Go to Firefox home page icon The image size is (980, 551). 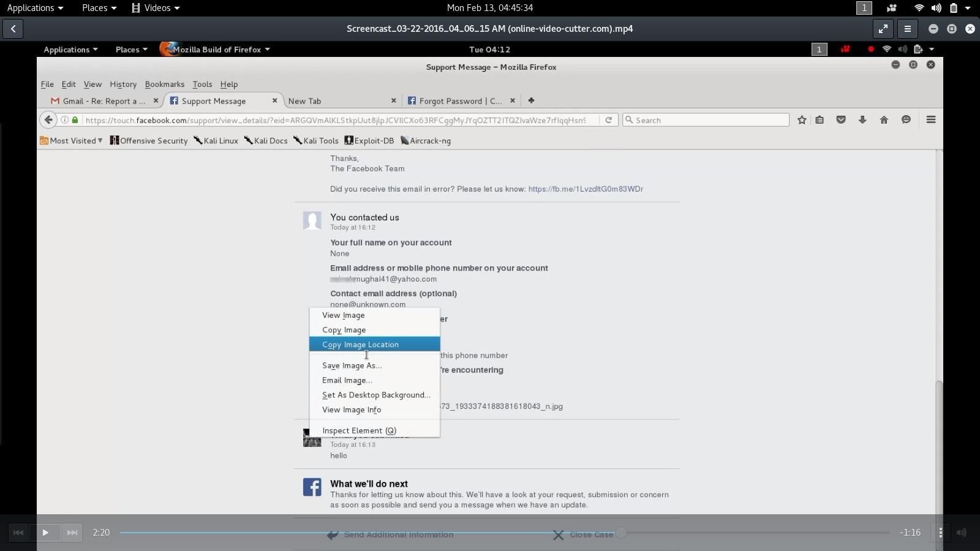tap(884, 120)
